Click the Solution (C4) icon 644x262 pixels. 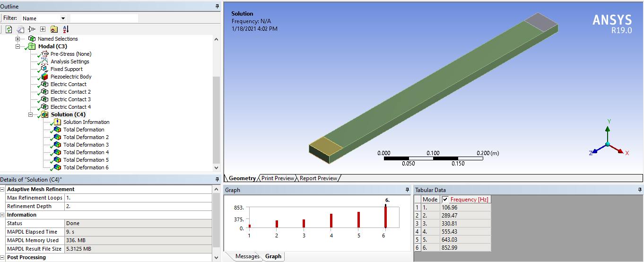[x=44, y=114]
